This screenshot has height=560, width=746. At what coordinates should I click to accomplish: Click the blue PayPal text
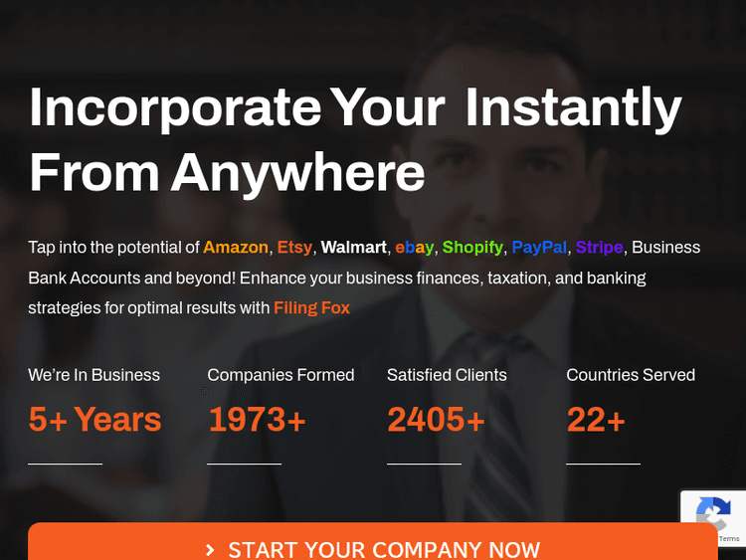pyautogui.click(x=539, y=247)
